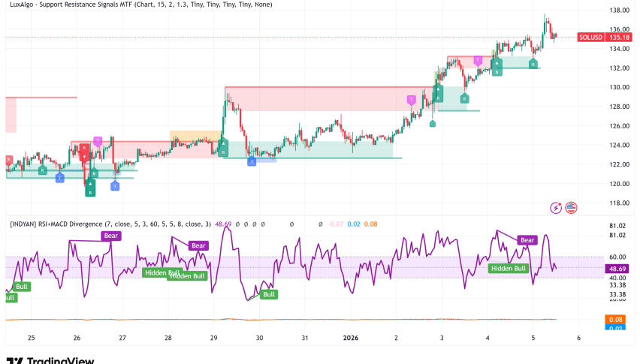Viewport: 640px width, 364px height.
Task: Click the 135.18 current price label
Action: pos(618,37)
